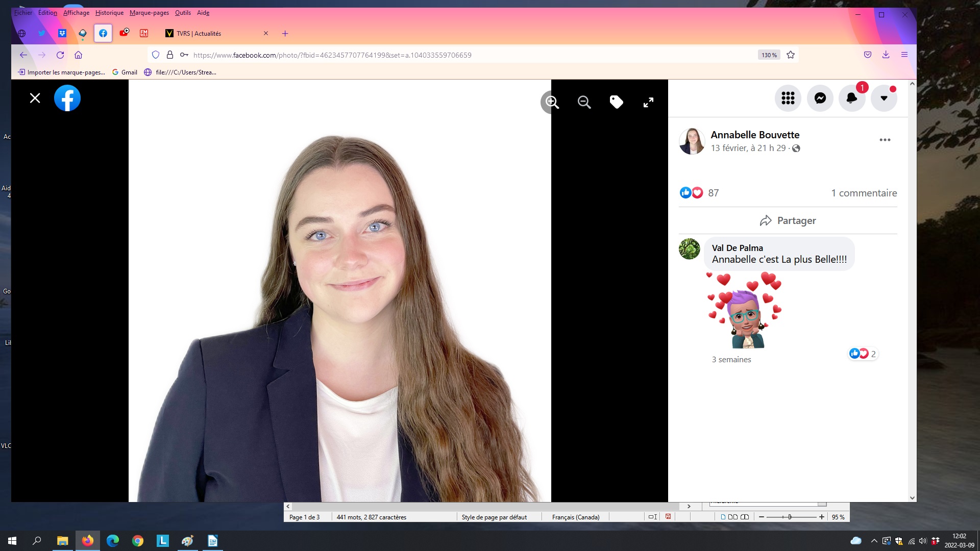Open the Facebook account dropdown arrow
The height and width of the screenshot is (551, 980).
coord(884,98)
